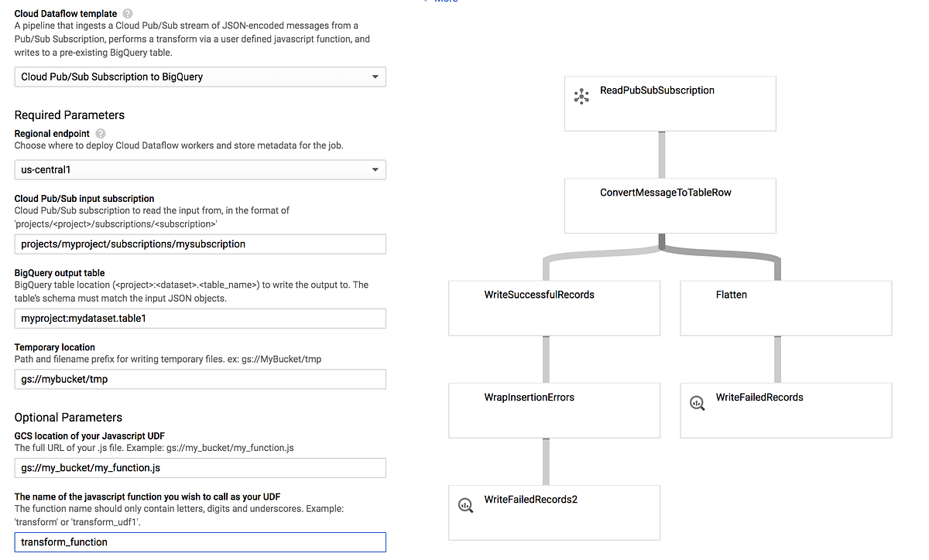The height and width of the screenshot is (560, 929).
Task: Click the Cloud Pub/Sub input subscription field
Action: pos(200,244)
